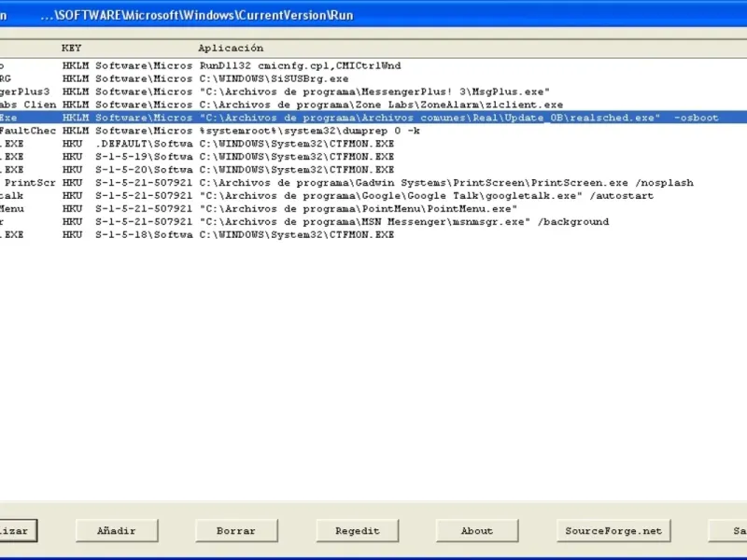Select the dumprep 0 -k row
747x560 pixels.
coord(373,131)
